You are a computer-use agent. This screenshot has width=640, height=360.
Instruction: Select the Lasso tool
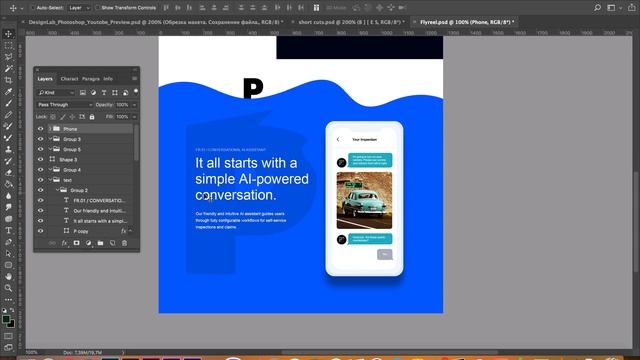coord(8,57)
